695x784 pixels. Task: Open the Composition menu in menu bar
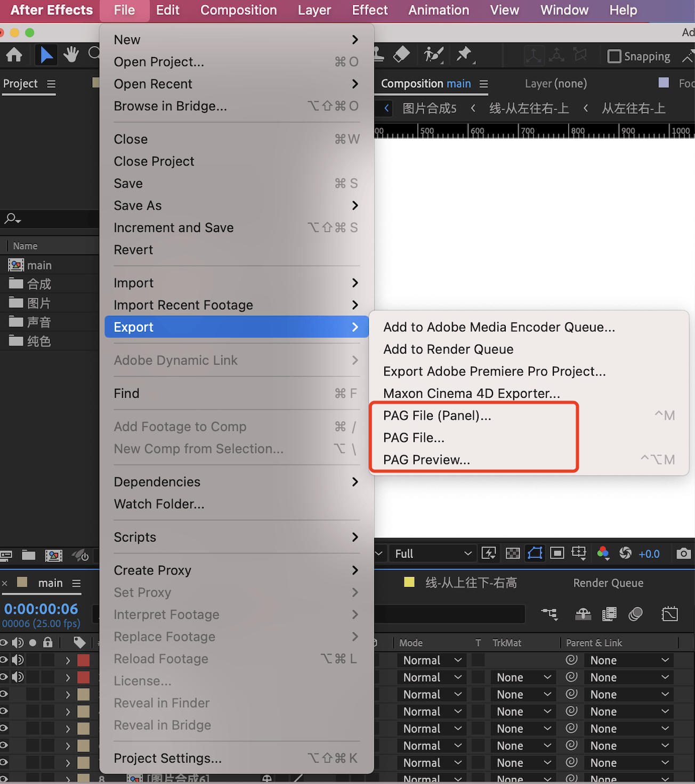238,10
